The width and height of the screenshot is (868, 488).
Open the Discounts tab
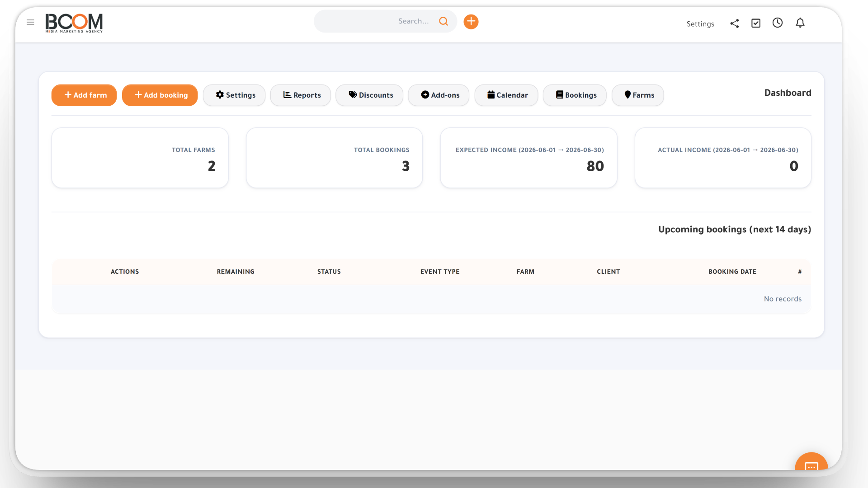369,95
